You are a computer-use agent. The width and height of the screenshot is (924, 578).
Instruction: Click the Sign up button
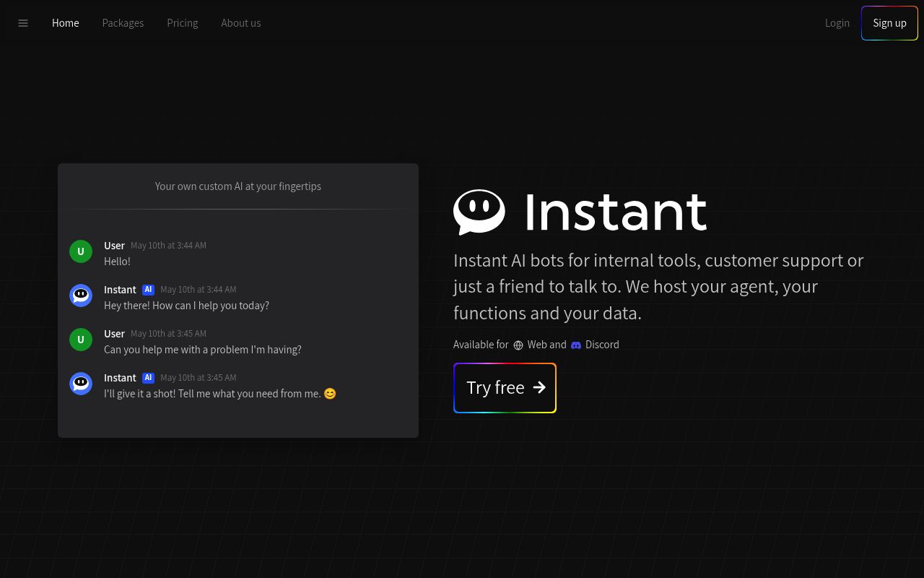889,23
